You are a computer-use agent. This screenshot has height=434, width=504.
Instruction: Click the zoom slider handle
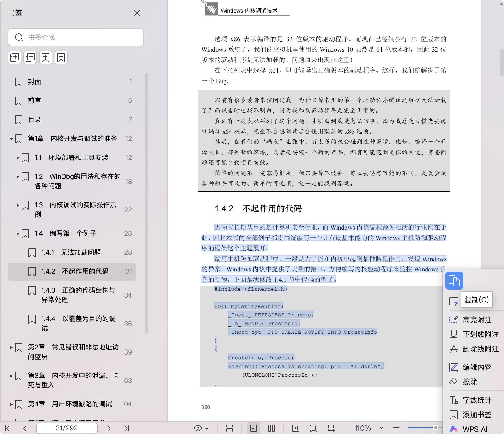click(x=435, y=428)
